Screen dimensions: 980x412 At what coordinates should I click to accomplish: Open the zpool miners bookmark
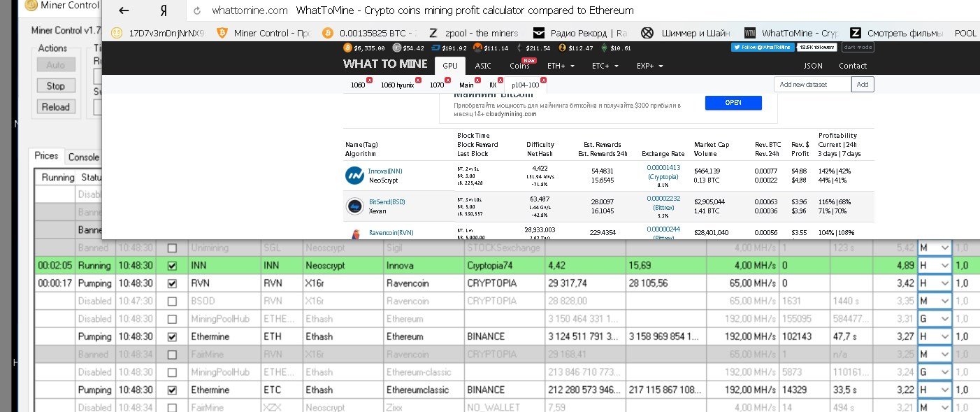tap(473, 33)
